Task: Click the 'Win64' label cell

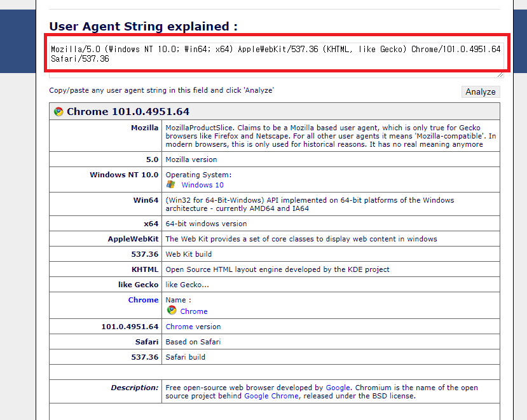Action: coord(106,204)
